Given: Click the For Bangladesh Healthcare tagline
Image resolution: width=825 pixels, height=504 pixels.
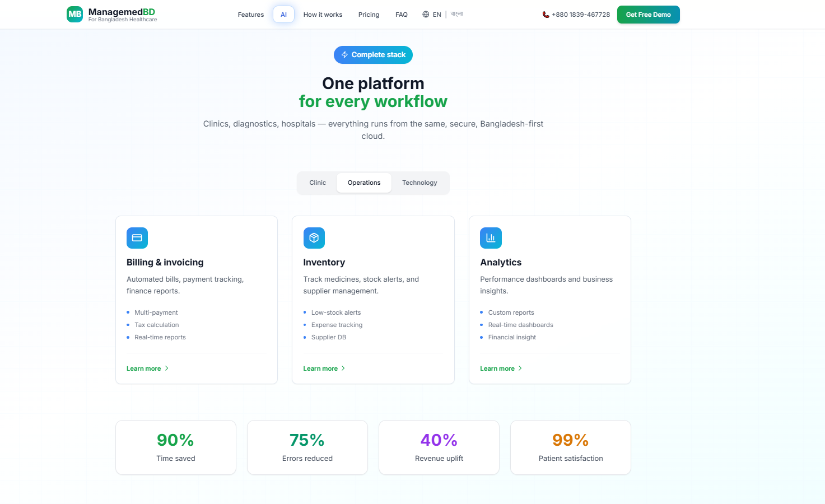Looking at the screenshot, I should point(123,20).
